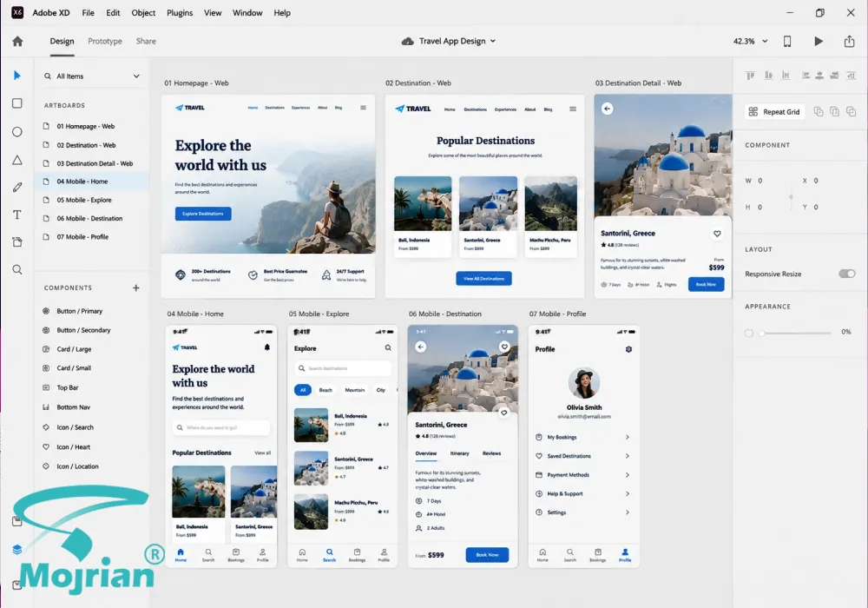This screenshot has width=868, height=608.
Task: Select artboard 07 Mobile - Profile in list
Action: 92,237
